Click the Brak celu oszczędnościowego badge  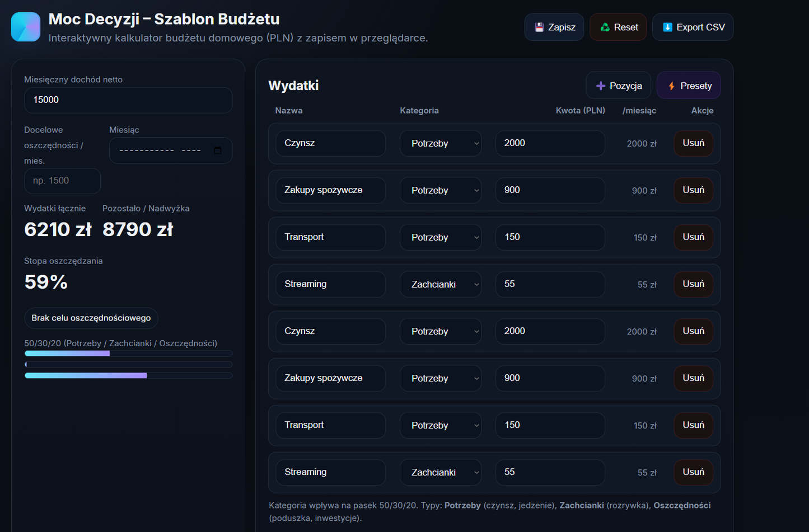click(x=91, y=318)
